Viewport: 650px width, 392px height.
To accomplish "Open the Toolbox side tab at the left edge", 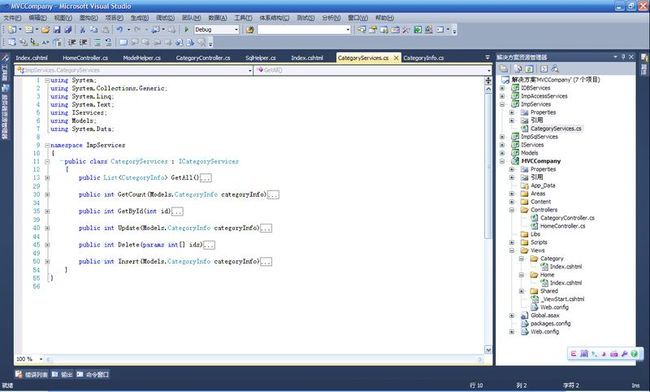I will (x=5, y=68).
